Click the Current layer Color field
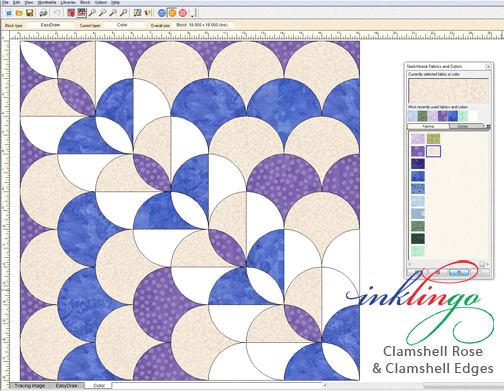 pyautogui.click(x=124, y=25)
